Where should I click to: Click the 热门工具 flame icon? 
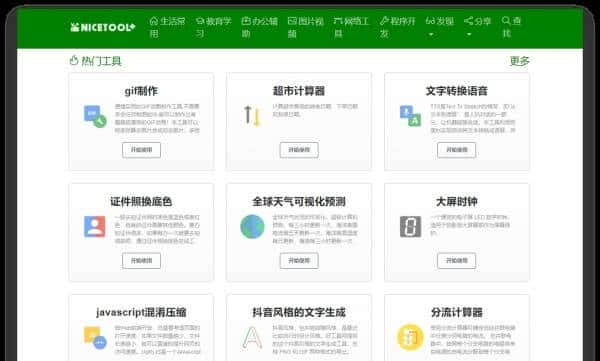pos(74,60)
